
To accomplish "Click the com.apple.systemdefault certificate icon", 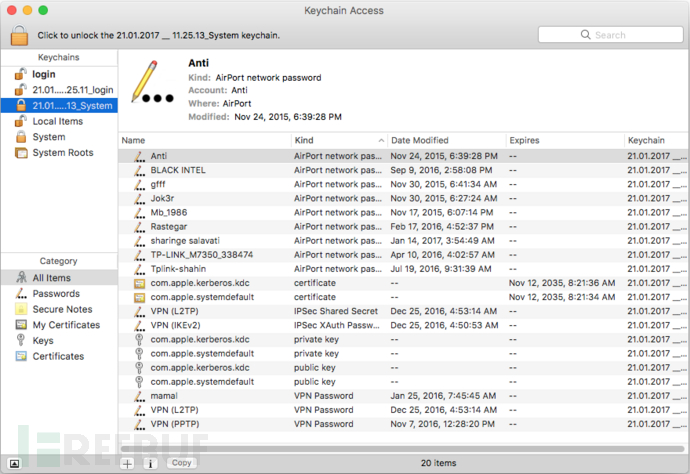I will click(139, 297).
